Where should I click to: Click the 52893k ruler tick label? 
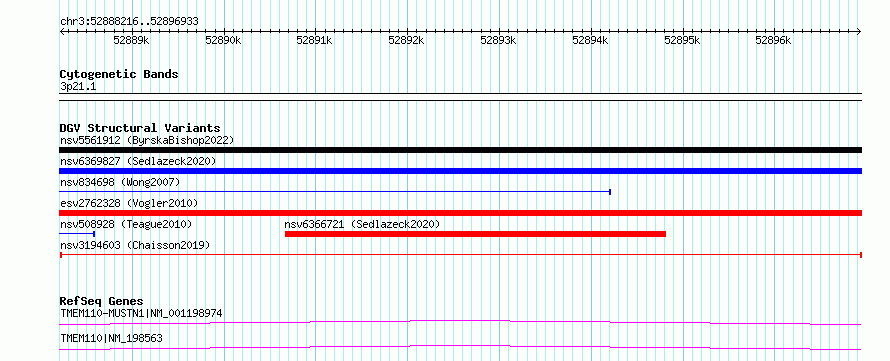499,40
